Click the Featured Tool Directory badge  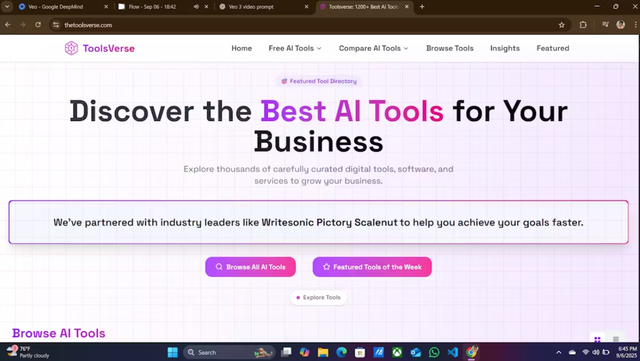coord(319,81)
